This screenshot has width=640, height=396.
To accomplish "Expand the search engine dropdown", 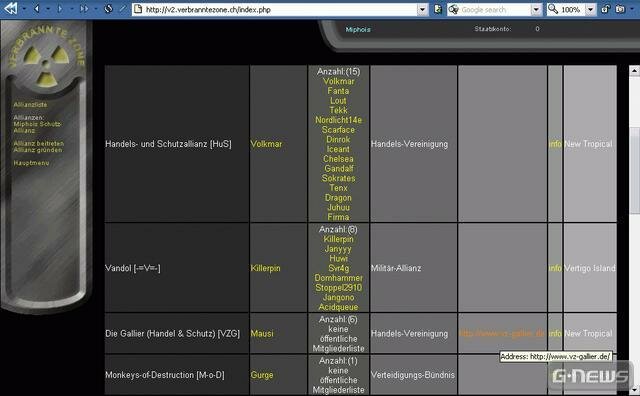I will pos(536,9).
